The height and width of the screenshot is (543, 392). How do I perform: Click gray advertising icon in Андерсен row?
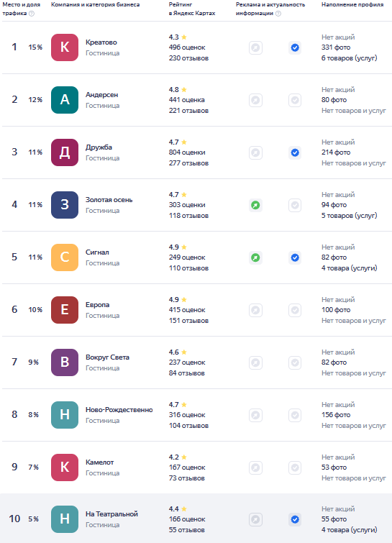click(x=255, y=100)
